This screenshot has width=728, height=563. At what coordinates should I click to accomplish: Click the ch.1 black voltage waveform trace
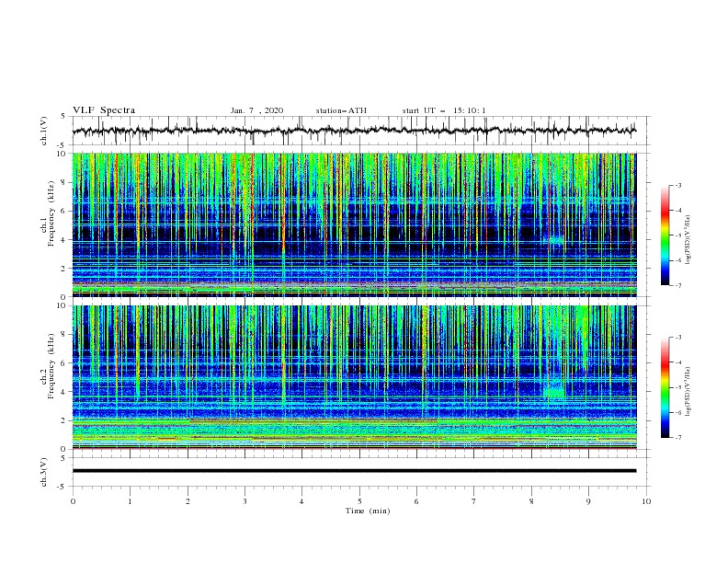click(x=354, y=131)
